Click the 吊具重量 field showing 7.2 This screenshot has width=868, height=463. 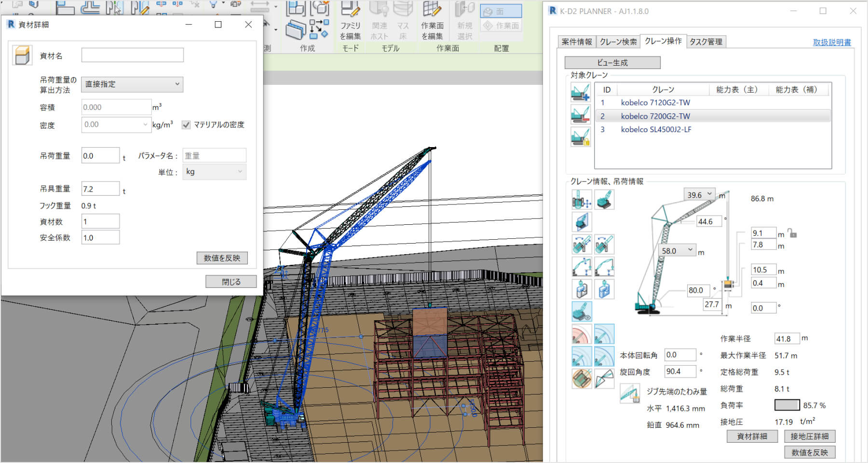(x=100, y=189)
